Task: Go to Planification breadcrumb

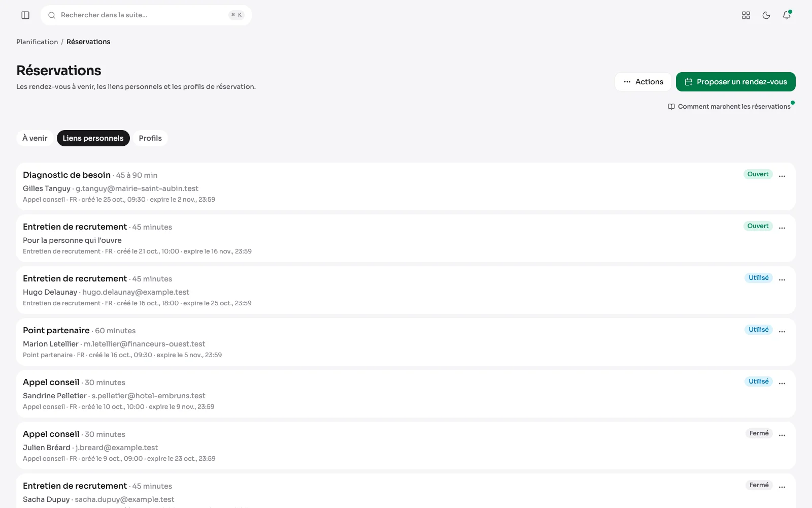Action: 37,42
